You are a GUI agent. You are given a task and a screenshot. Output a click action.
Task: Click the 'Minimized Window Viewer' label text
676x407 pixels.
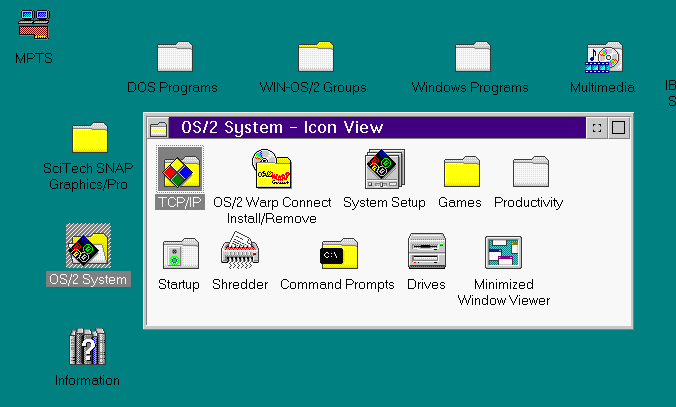tap(504, 292)
